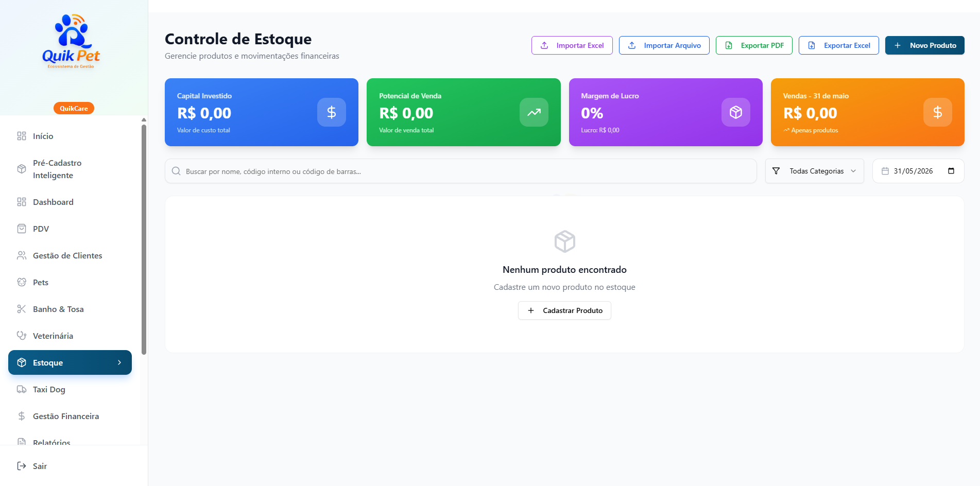Click the search magnifier icon
The image size is (980, 486).
(176, 171)
